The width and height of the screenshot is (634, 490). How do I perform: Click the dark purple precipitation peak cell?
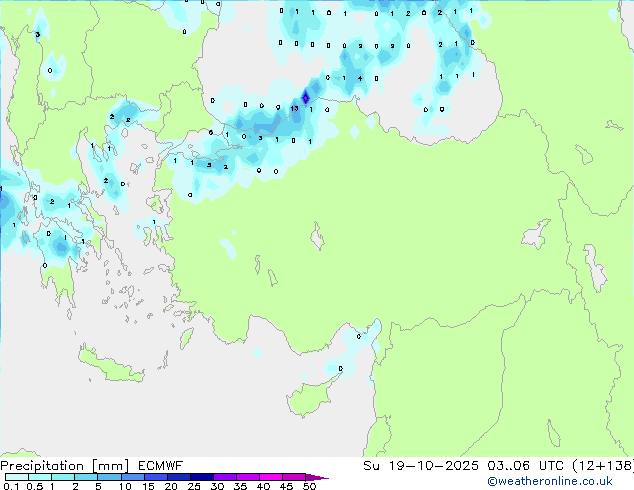pos(306,97)
